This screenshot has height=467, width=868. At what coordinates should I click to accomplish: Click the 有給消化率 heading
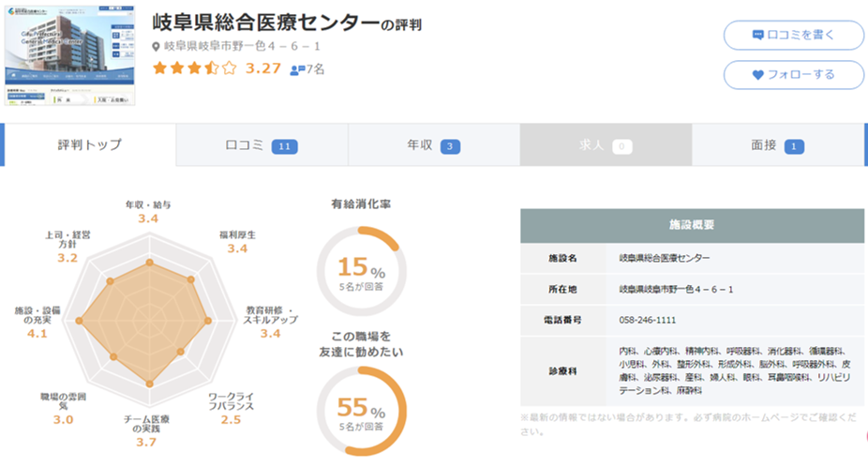361,204
